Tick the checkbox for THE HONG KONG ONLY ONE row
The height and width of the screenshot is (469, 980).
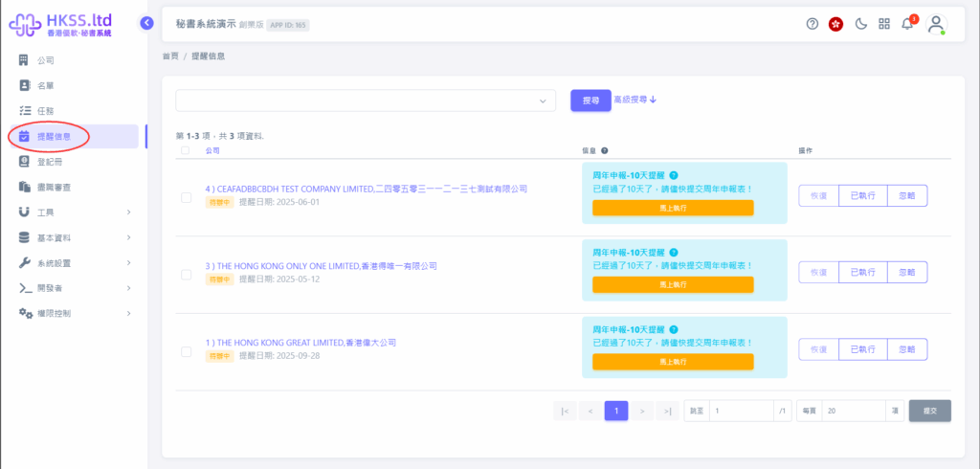pos(186,275)
